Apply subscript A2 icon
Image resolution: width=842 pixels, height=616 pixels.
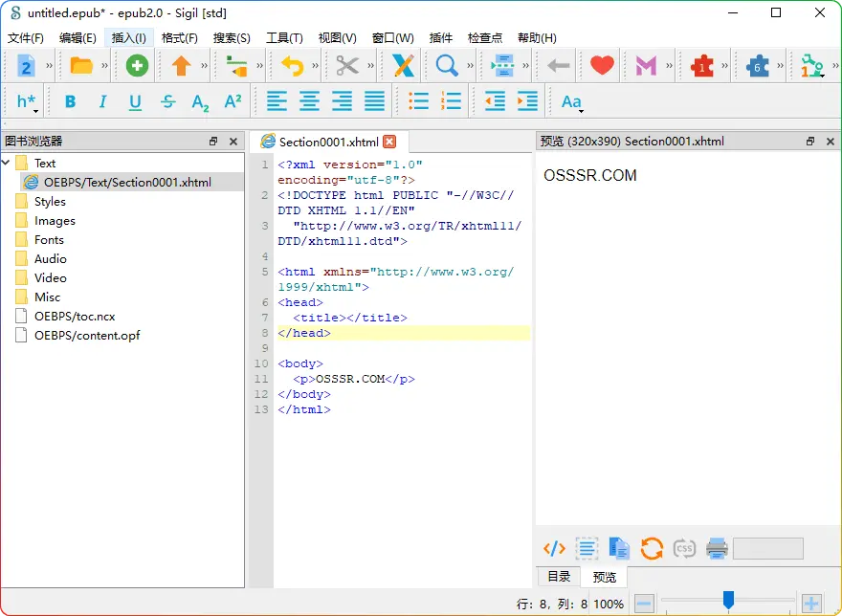coord(200,102)
